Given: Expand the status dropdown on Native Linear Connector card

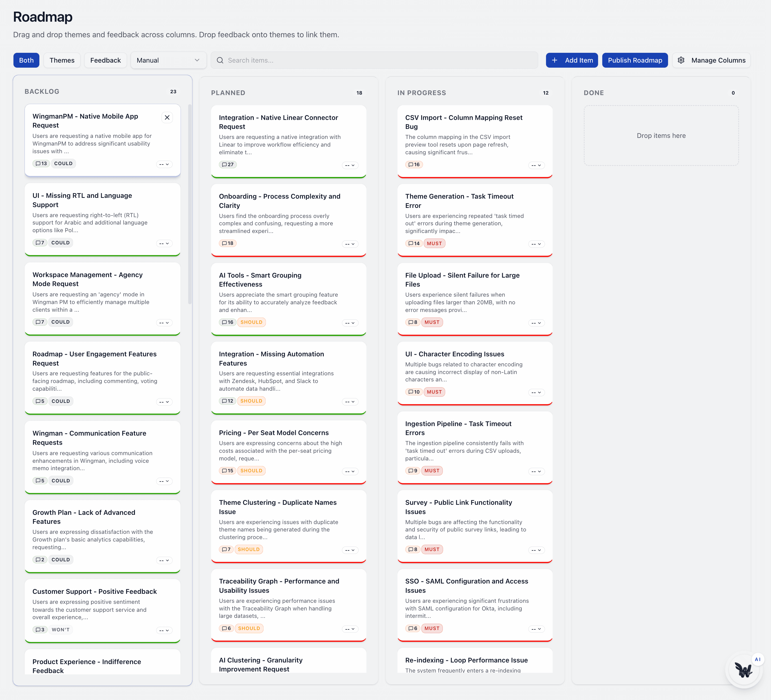Looking at the screenshot, I should click(x=350, y=166).
